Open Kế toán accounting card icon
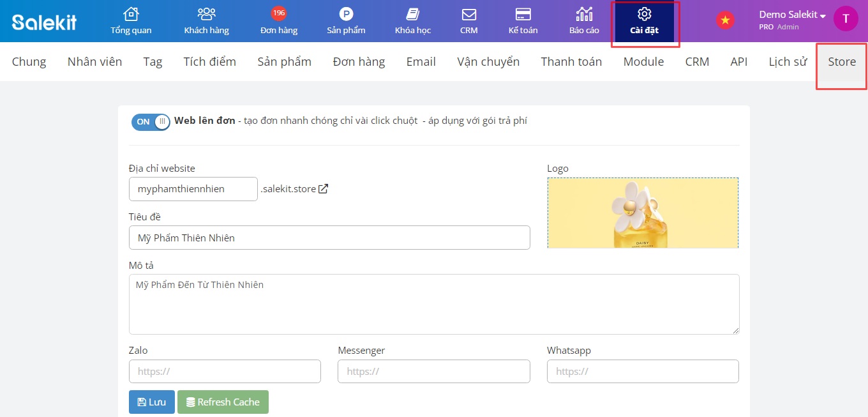This screenshot has width=868, height=417. (523, 15)
